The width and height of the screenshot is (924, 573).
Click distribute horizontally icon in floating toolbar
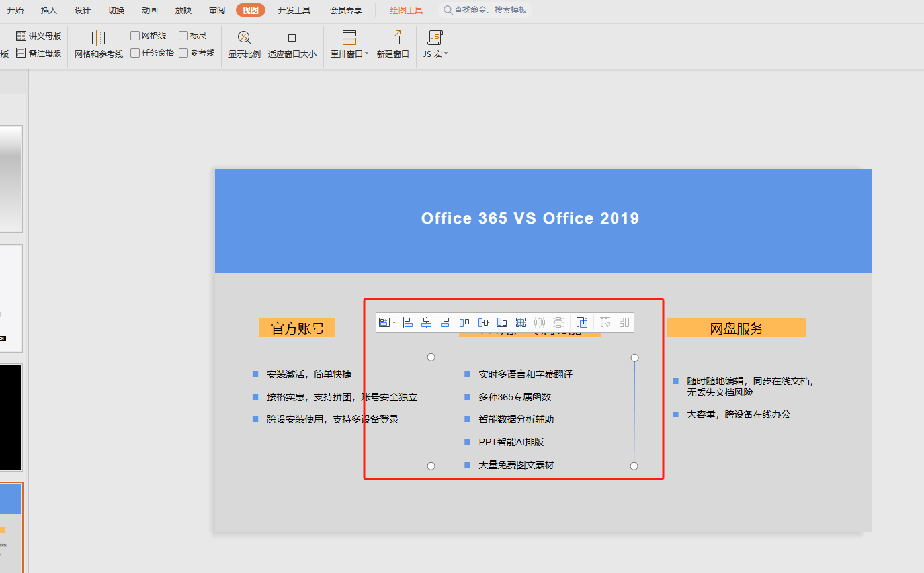[x=540, y=322]
